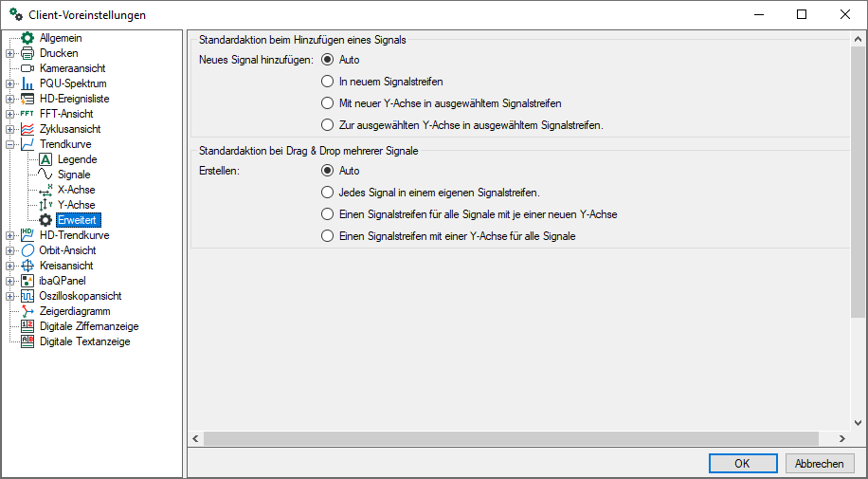
Task: Expand the Drucken tree node
Action: click(10, 53)
